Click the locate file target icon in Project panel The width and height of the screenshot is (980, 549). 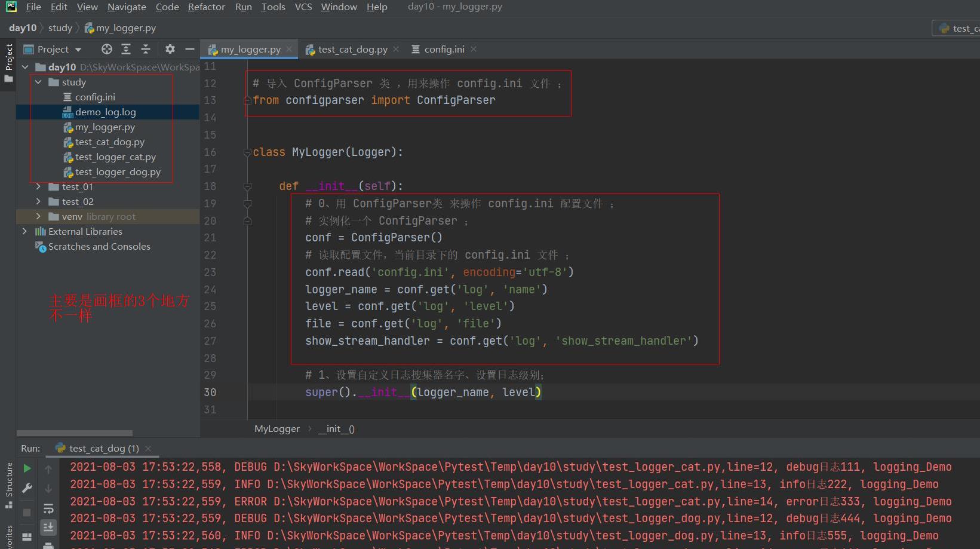tap(107, 49)
